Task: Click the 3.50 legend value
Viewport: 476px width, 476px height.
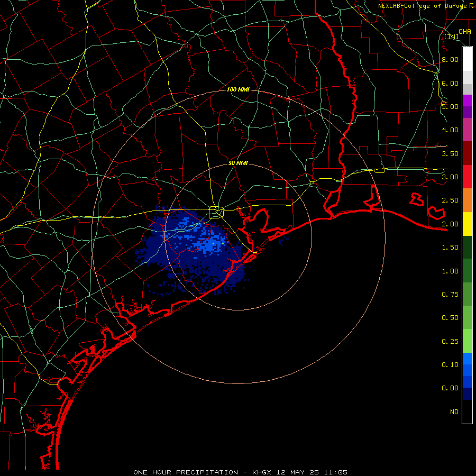Action: pyautogui.click(x=450, y=153)
